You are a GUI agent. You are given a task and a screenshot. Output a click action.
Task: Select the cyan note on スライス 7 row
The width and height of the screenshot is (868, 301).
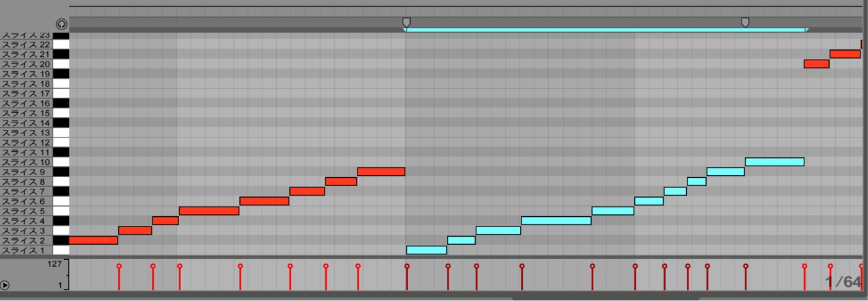(x=675, y=192)
